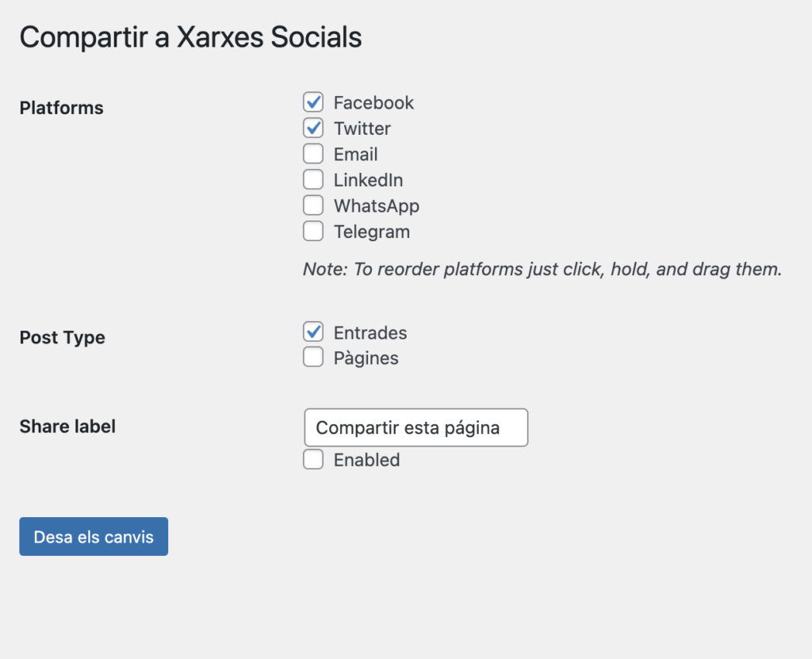The width and height of the screenshot is (812, 659).
Task: Uncheck the Entrades post type checkbox
Action: [x=313, y=332]
